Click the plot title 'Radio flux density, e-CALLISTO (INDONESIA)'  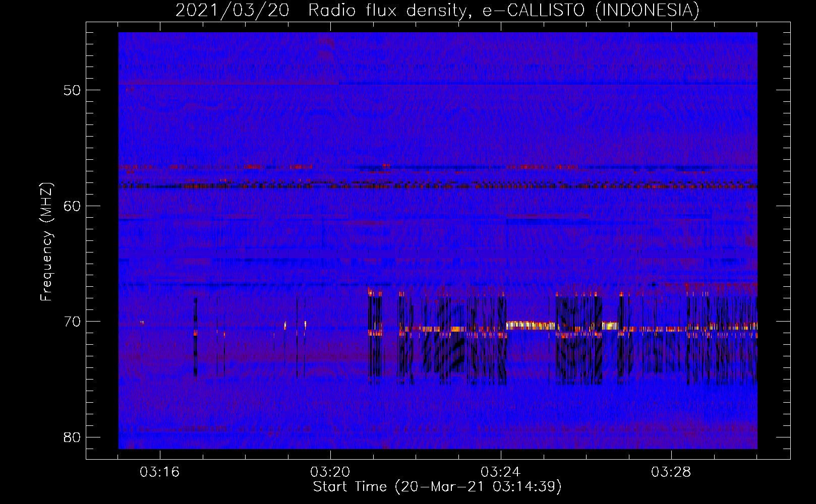point(504,10)
